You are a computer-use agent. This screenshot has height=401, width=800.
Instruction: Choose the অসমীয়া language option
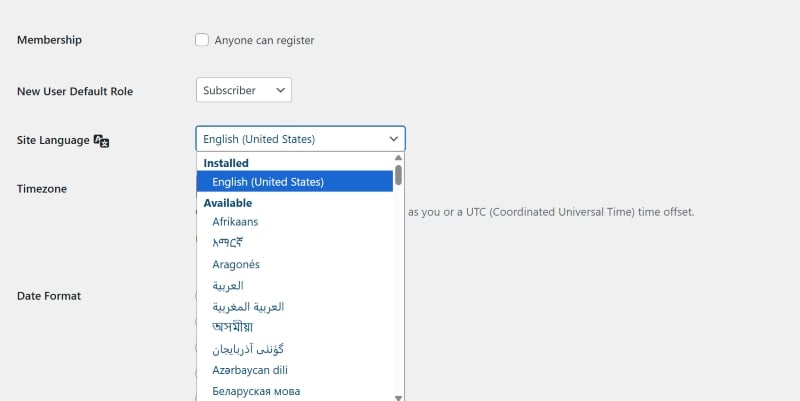[x=233, y=327]
